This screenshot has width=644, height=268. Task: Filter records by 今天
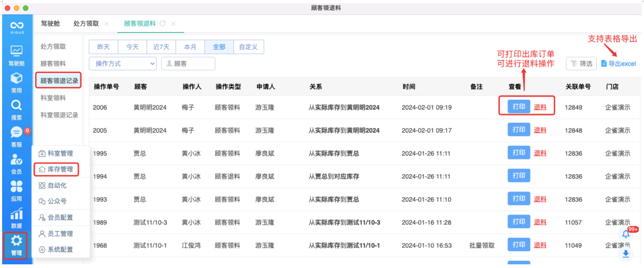[132, 47]
